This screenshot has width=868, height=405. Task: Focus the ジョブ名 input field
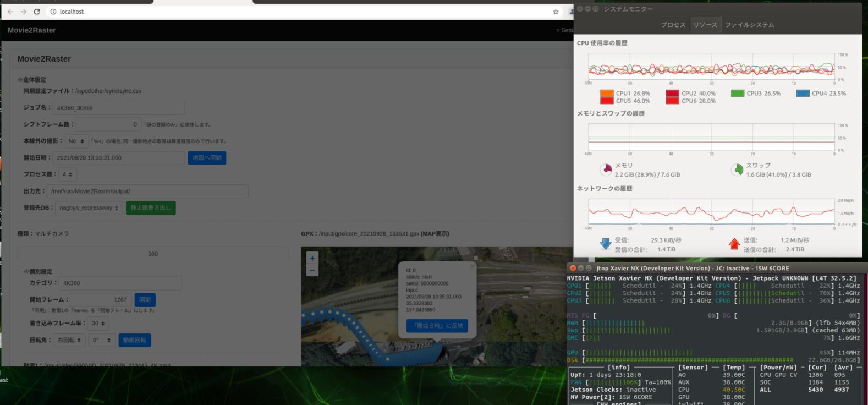tap(118, 108)
